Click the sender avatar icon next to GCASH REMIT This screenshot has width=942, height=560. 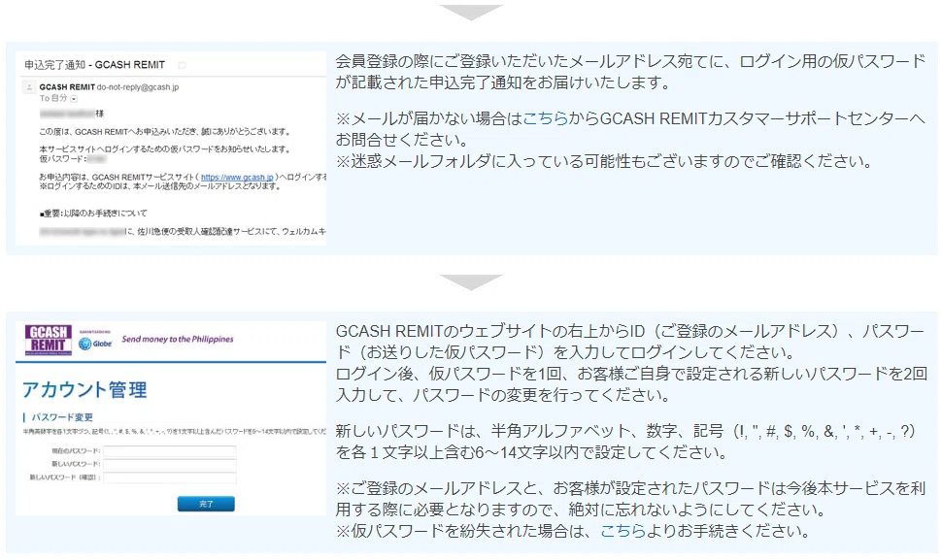tap(28, 87)
